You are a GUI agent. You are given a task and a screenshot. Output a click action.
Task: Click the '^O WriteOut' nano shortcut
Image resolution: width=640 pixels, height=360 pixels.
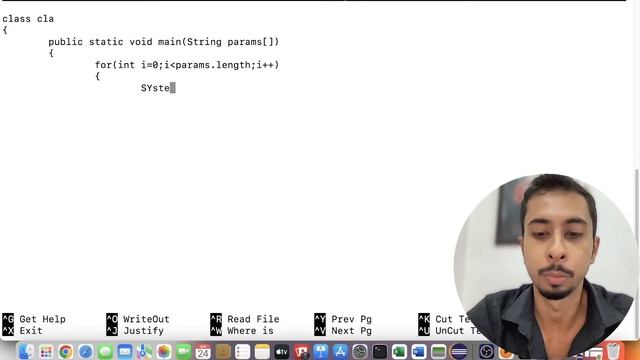click(138, 319)
